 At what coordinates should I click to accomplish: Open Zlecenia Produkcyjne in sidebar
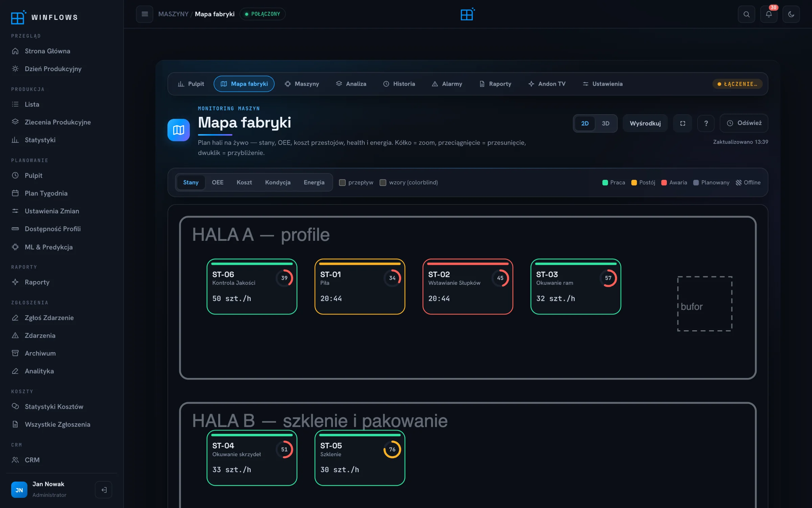[62, 122]
